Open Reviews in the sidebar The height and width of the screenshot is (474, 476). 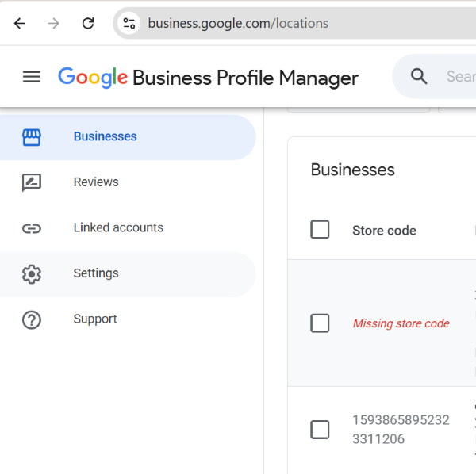(x=128, y=182)
